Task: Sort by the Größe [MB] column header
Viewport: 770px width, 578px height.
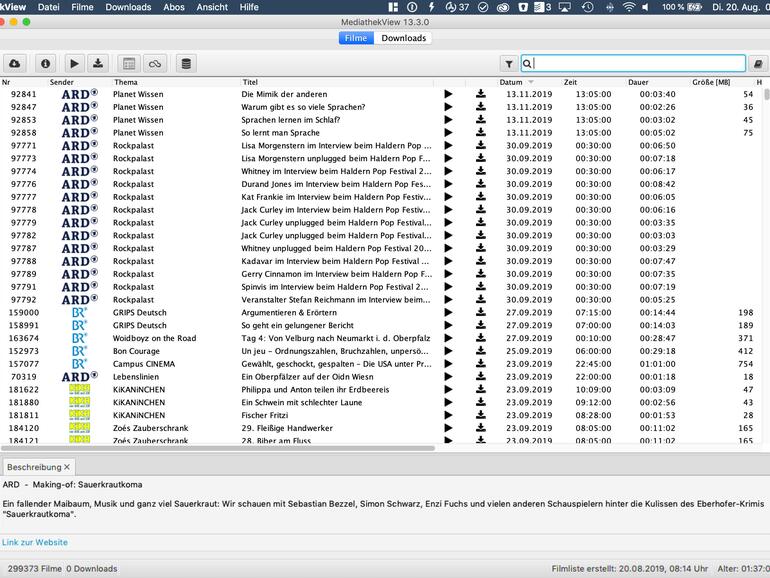Action: pyautogui.click(x=711, y=82)
